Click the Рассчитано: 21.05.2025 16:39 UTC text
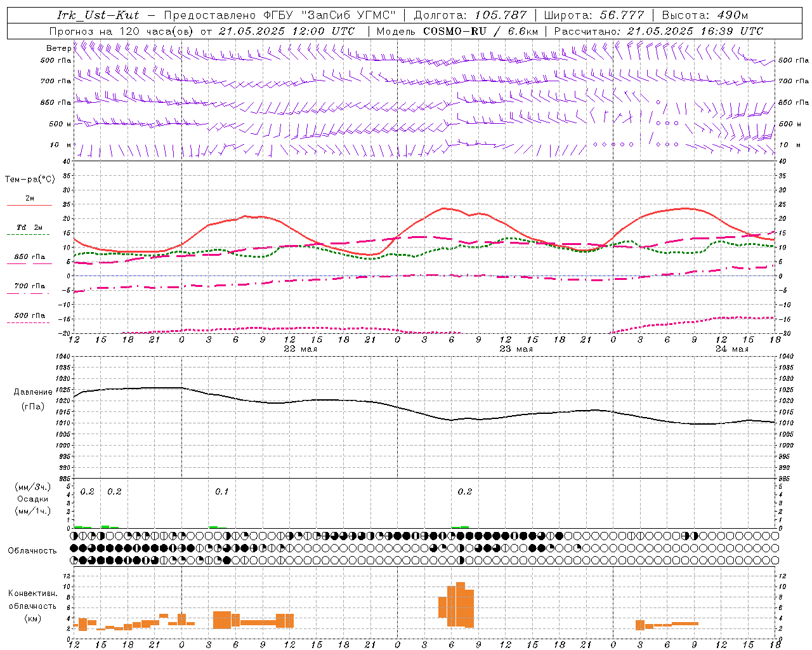Viewport: 812px width, 650px height. click(x=658, y=30)
